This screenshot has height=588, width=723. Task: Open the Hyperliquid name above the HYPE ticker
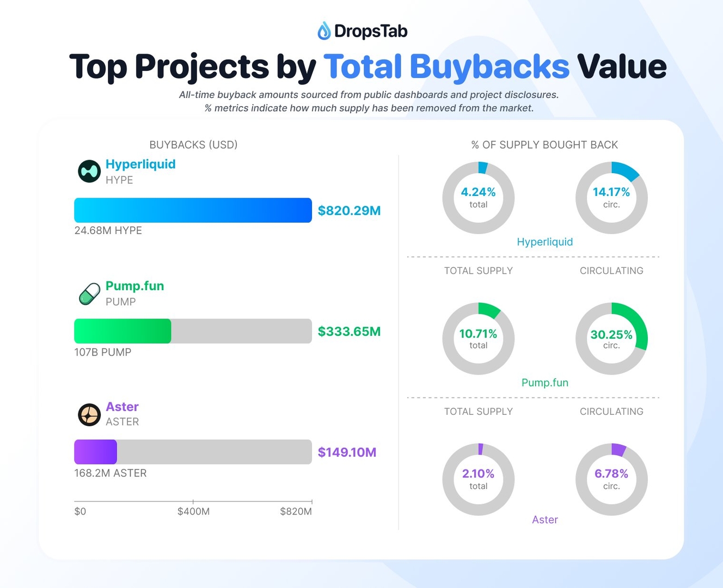point(140,164)
